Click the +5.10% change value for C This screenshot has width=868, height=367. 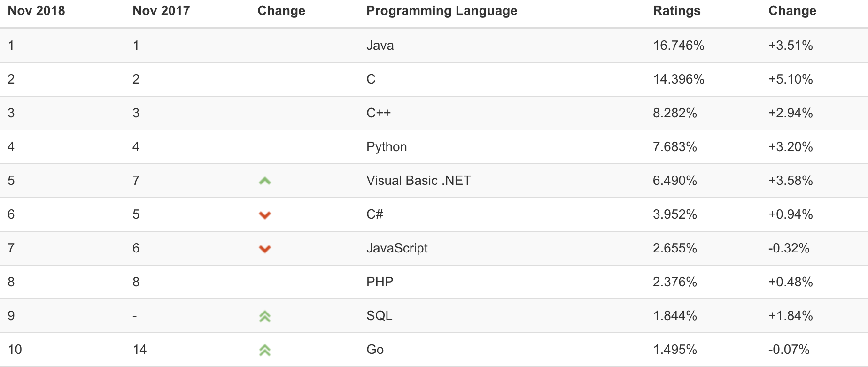pyautogui.click(x=790, y=79)
